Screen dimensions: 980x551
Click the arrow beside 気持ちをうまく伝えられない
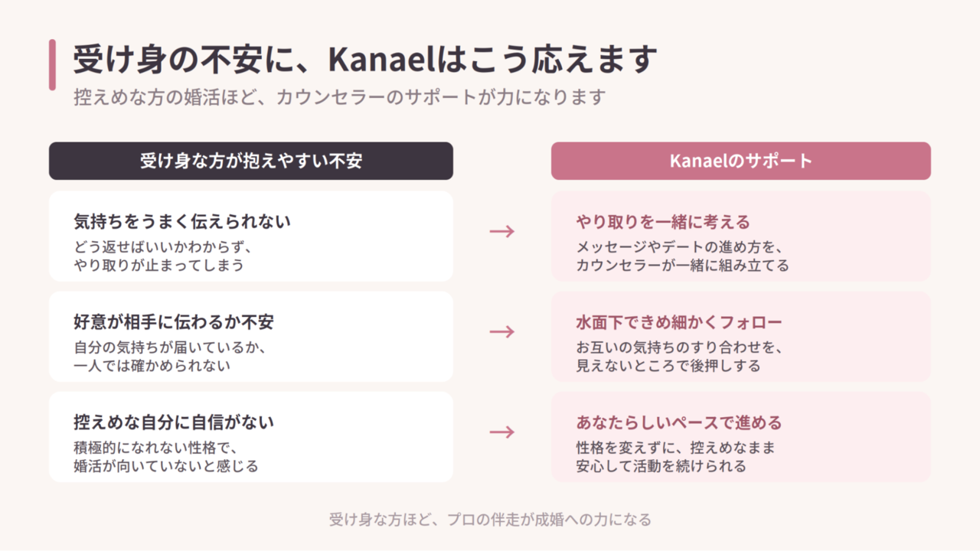tap(501, 231)
